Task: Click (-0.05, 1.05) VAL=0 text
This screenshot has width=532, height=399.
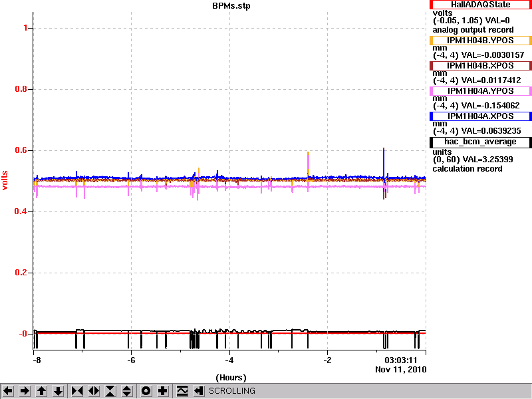Action: [471, 21]
